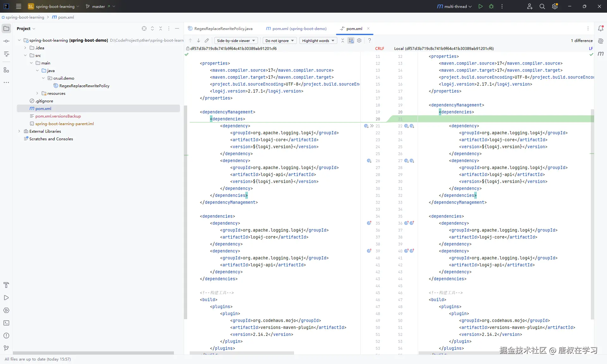Click Select Opened File target icon
This screenshot has height=364, width=607.
click(x=144, y=28)
